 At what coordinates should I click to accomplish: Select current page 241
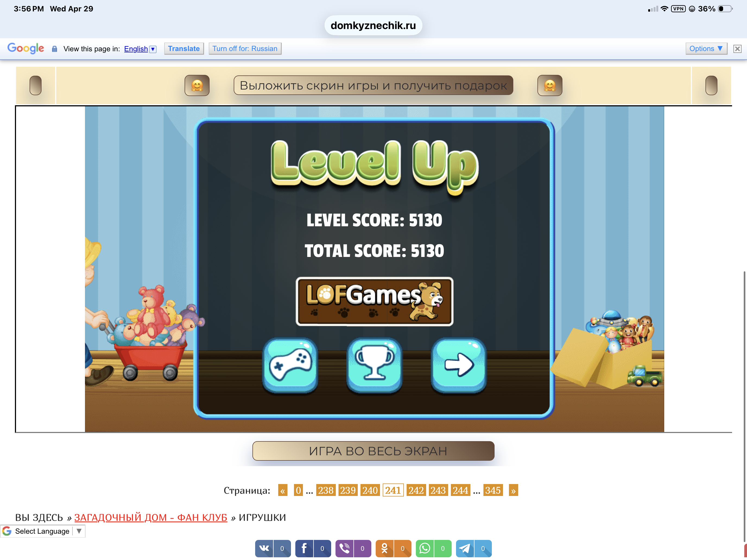(x=393, y=491)
